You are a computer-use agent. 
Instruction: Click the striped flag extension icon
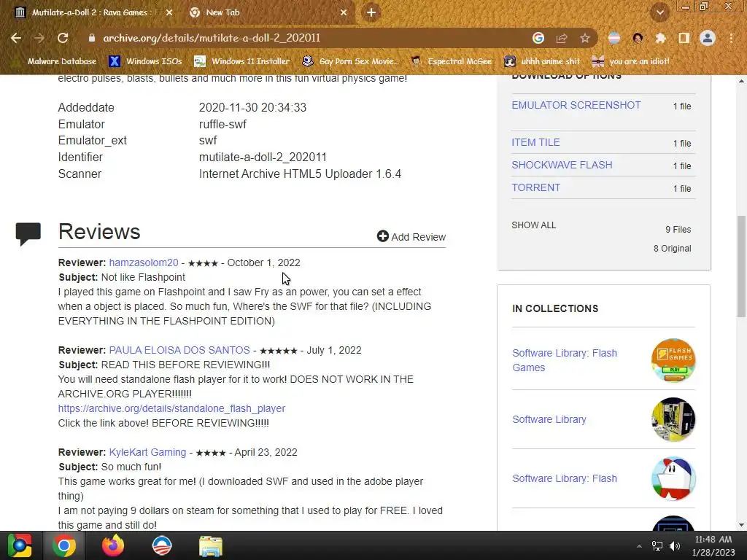click(x=614, y=38)
